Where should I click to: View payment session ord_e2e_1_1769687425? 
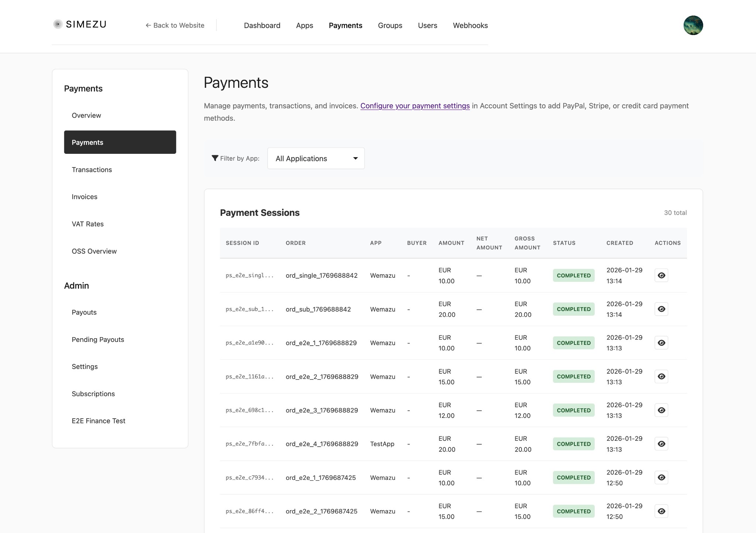[x=661, y=477]
